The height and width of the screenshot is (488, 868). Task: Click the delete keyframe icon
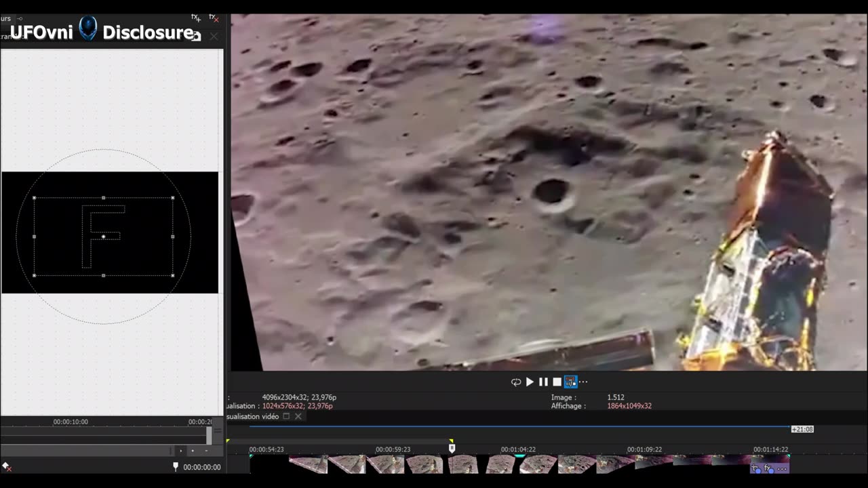7,466
